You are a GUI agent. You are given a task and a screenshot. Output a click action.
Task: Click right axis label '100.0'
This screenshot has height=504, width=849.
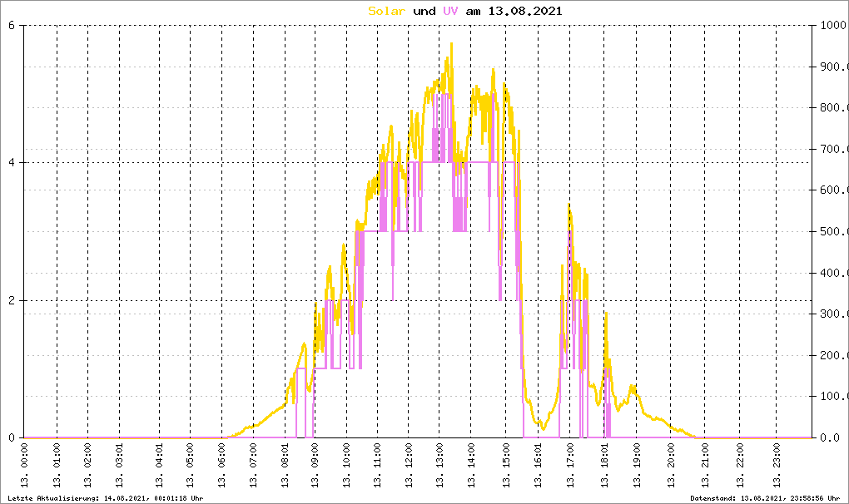point(832,397)
